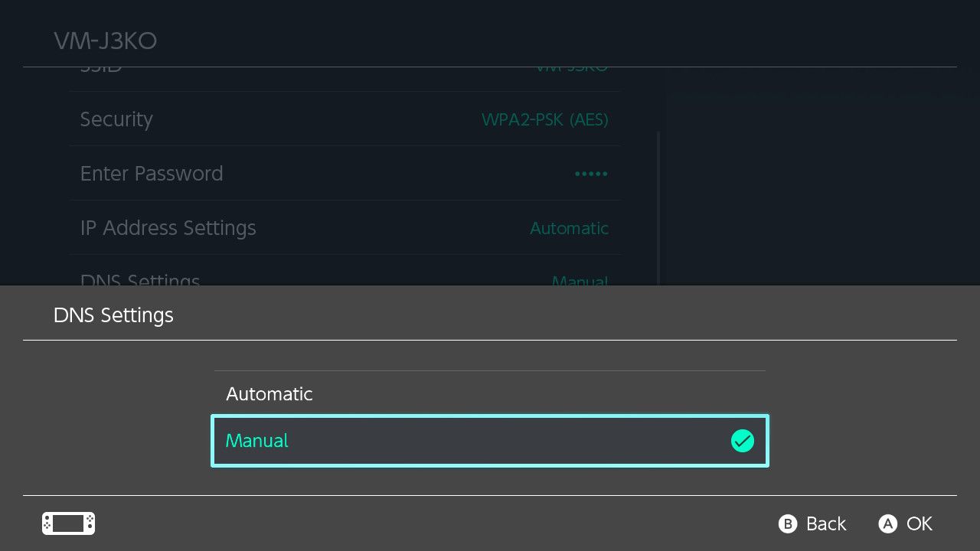Click the controller battery icon
The width and height of the screenshot is (980, 551).
coord(67,523)
